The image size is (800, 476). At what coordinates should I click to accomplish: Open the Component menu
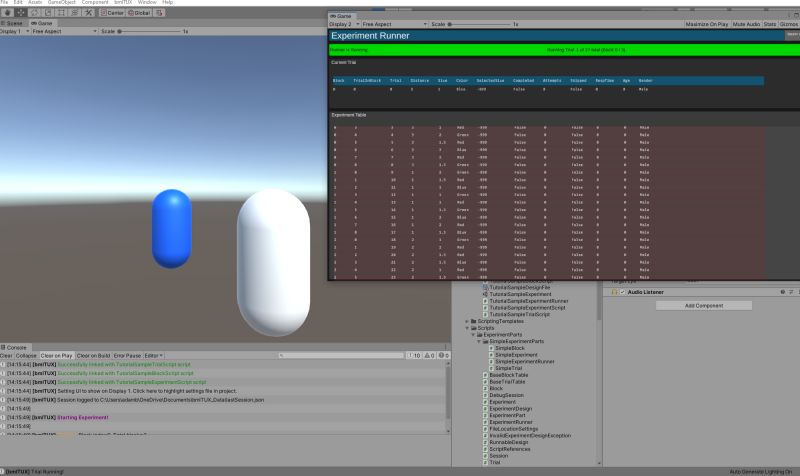point(95,3)
